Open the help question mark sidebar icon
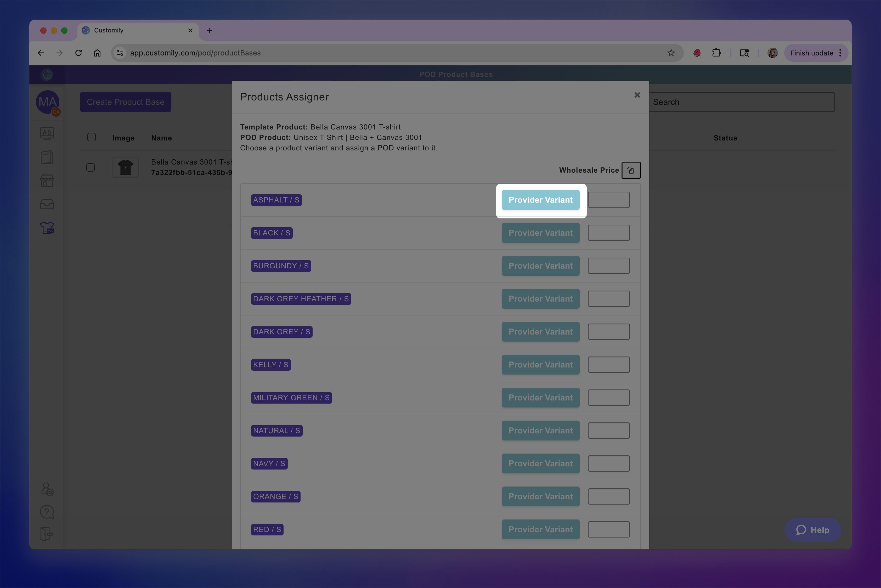Viewport: 881px width, 588px height. click(x=47, y=512)
